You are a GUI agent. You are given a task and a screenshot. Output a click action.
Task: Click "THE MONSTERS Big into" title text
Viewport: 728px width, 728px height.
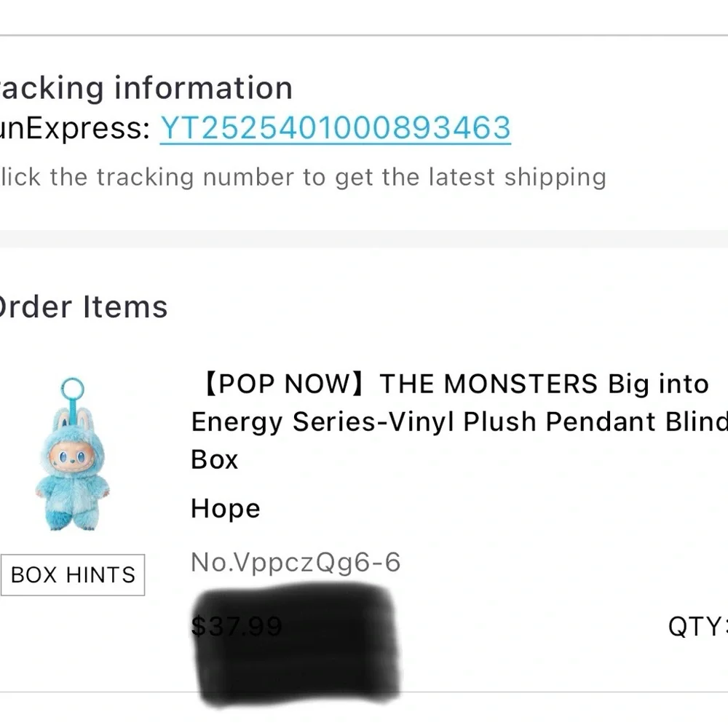pyautogui.click(x=544, y=384)
